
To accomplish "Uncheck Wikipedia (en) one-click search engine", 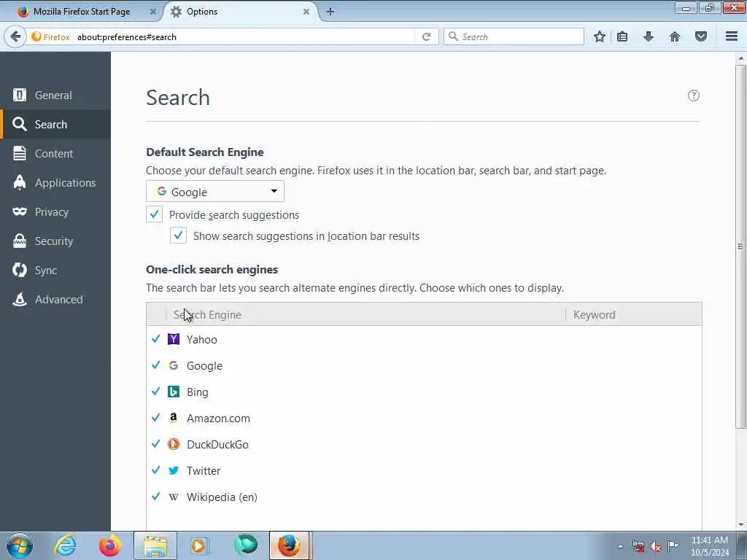I will pyautogui.click(x=156, y=496).
